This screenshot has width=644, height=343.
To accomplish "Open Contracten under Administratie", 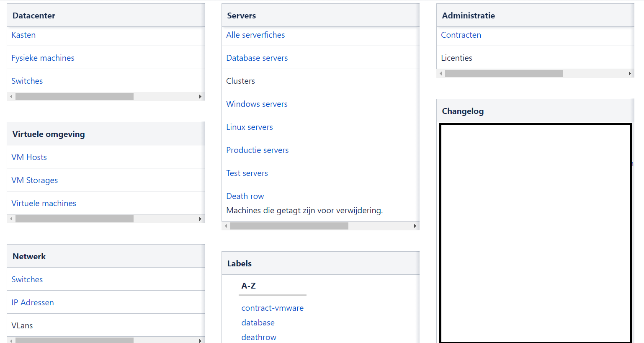I will pyautogui.click(x=461, y=35).
